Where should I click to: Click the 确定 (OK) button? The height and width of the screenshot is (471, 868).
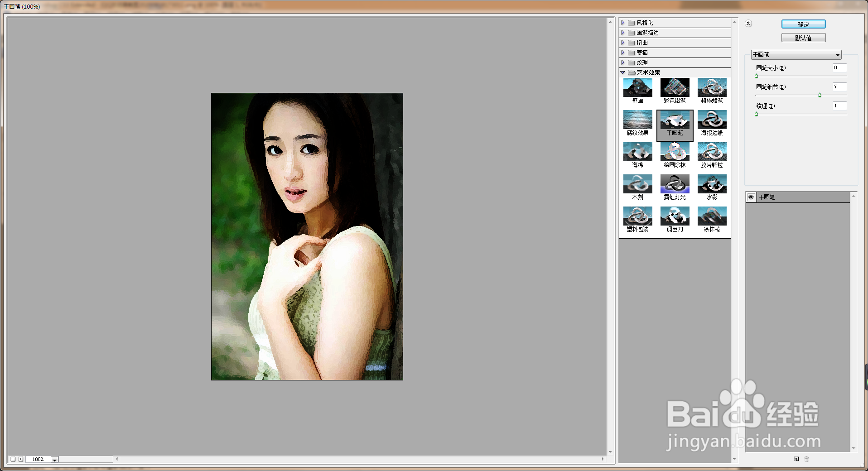click(x=803, y=24)
